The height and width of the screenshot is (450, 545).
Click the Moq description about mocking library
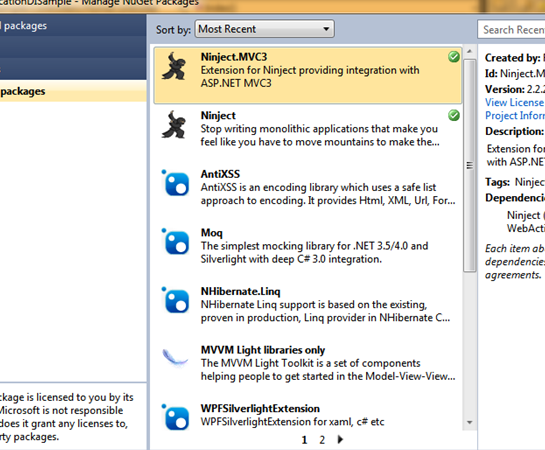[x=314, y=253]
